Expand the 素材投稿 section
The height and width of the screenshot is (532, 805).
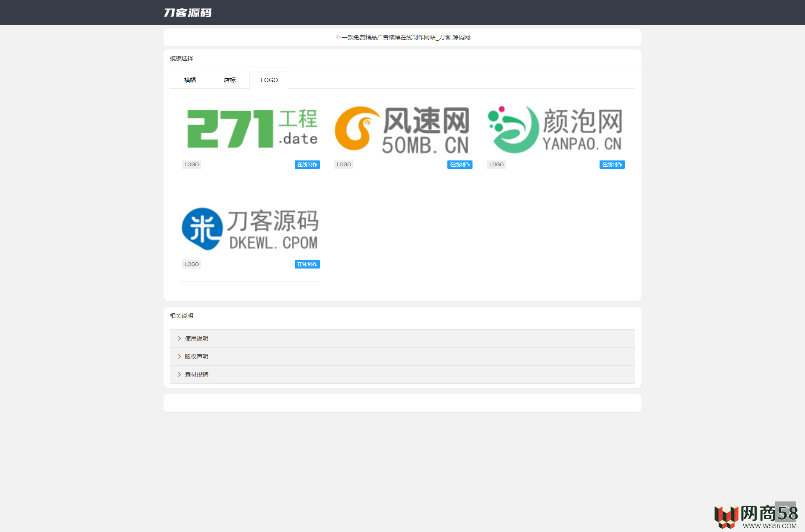[x=402, y=374]
